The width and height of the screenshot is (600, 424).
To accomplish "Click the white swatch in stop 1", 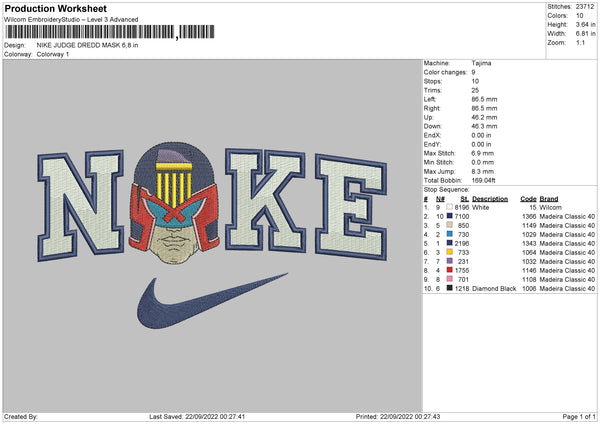I will [450, 207].
